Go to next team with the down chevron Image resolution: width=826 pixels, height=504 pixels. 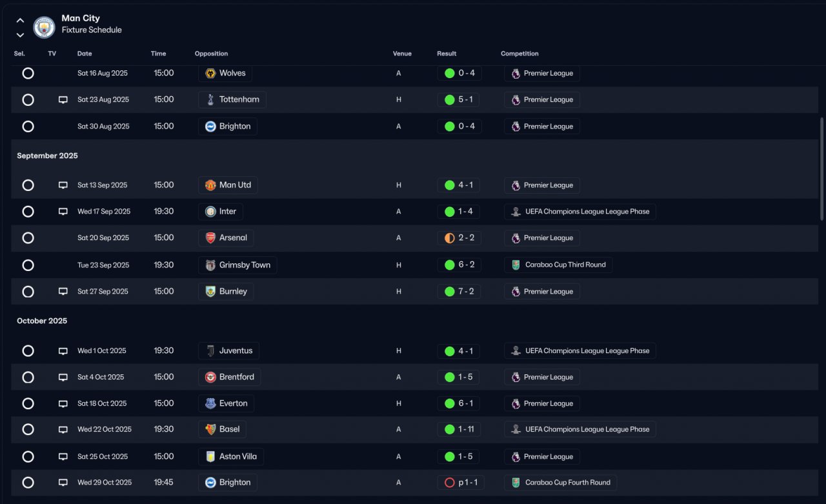click(20, 35)
